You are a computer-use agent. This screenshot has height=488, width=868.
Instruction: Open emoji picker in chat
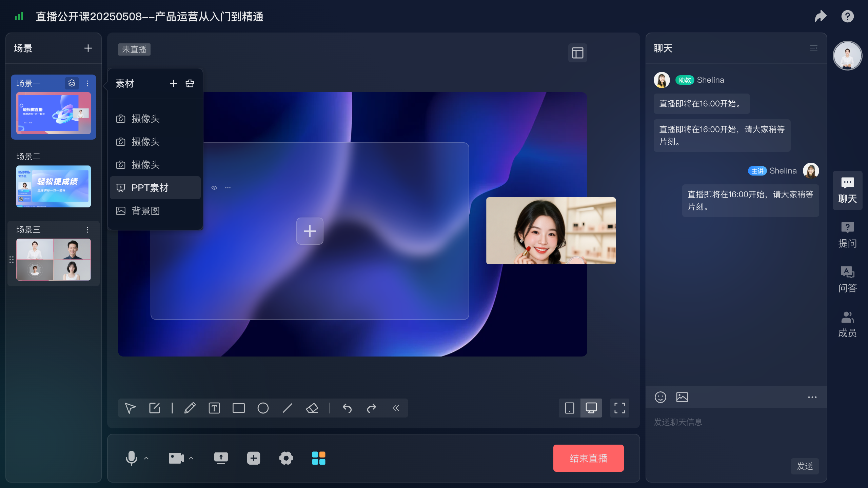pyautogui.click(x=660, y=397)
